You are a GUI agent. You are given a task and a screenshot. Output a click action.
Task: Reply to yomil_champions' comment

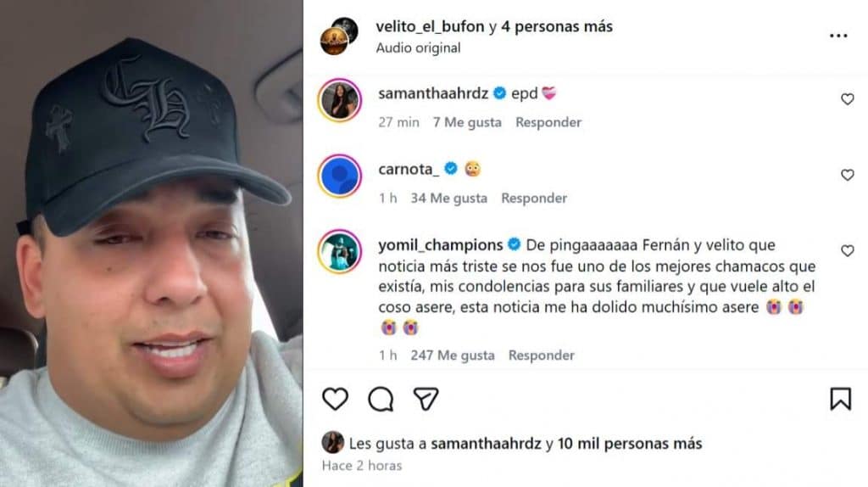pos(541,355)
